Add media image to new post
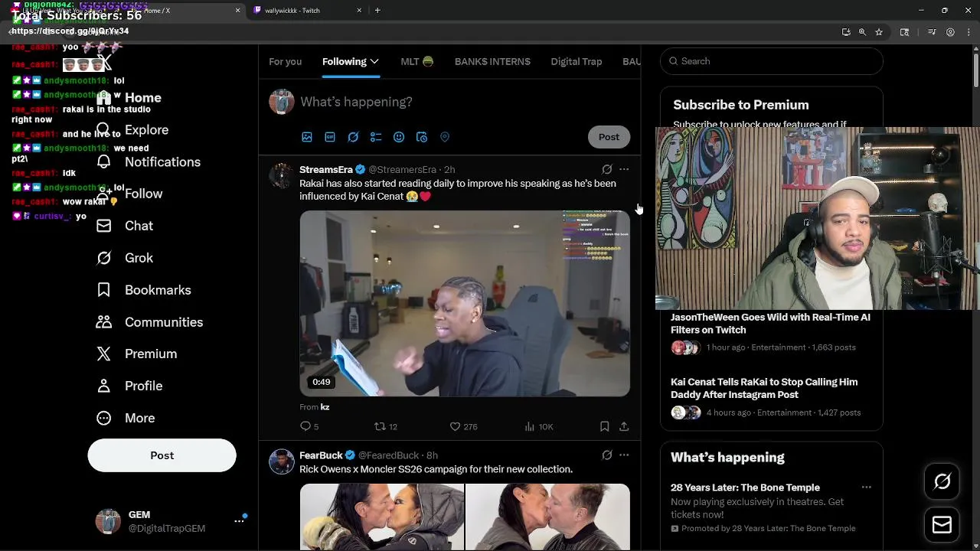 [x=307, y=137]
